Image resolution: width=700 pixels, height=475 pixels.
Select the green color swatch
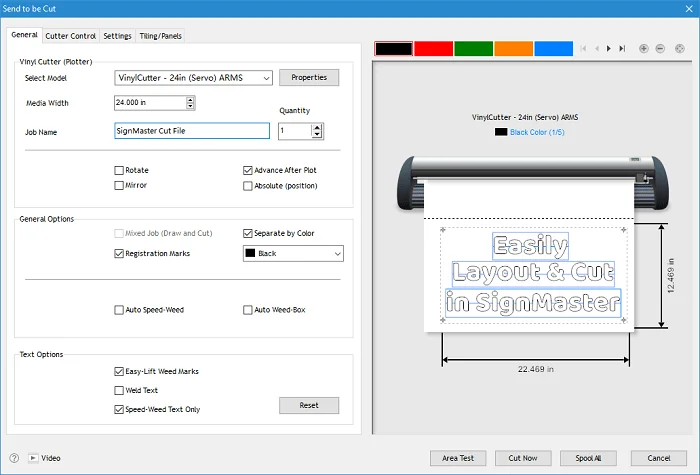click(x=474, y=49)
